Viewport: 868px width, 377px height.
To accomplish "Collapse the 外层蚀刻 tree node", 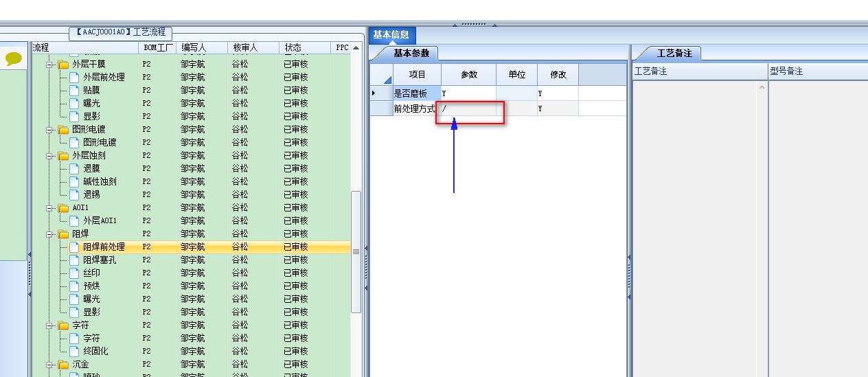I will pos(49,155).
